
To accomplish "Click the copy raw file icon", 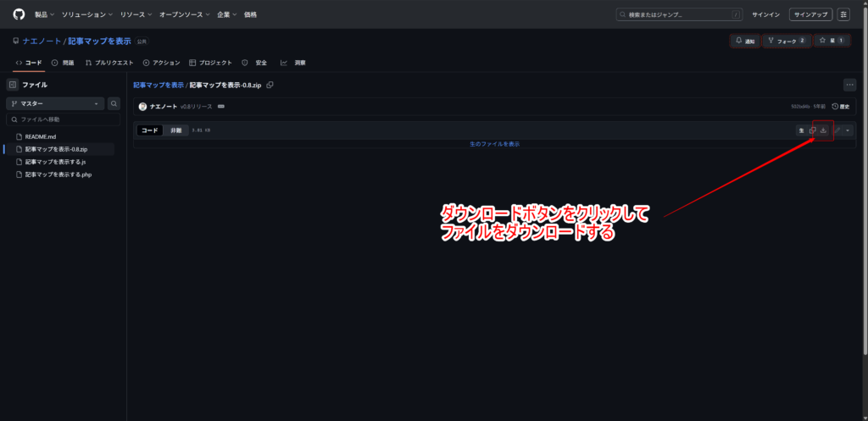I will (x=812, y=130).
